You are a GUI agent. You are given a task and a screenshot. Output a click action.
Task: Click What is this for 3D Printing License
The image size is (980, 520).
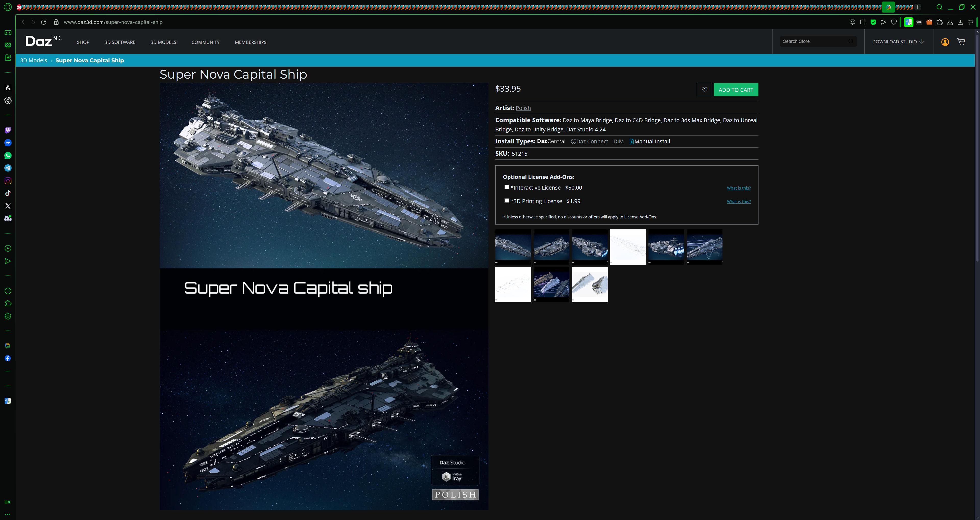pos(738,202)
